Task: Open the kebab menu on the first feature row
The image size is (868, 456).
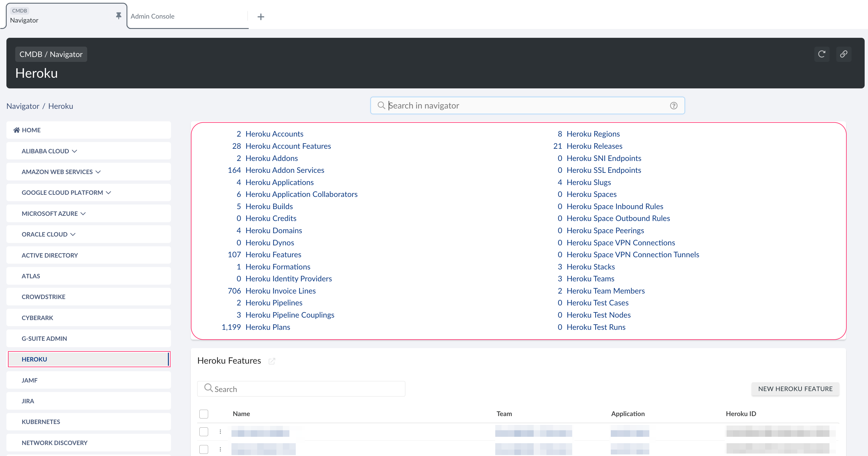Action: click(x=221, y=431)
